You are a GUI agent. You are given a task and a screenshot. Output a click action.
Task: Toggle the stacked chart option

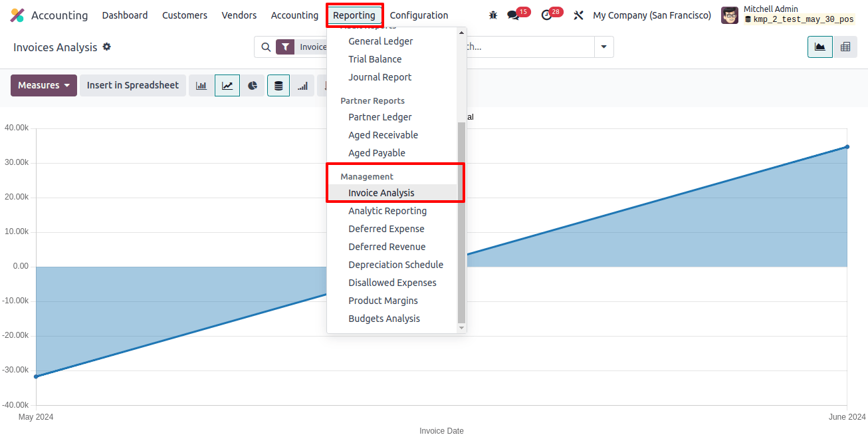pos(278,86)
